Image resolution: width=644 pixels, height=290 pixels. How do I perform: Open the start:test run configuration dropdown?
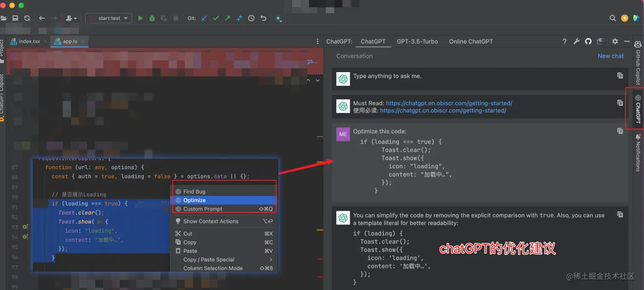click(109, 18)
